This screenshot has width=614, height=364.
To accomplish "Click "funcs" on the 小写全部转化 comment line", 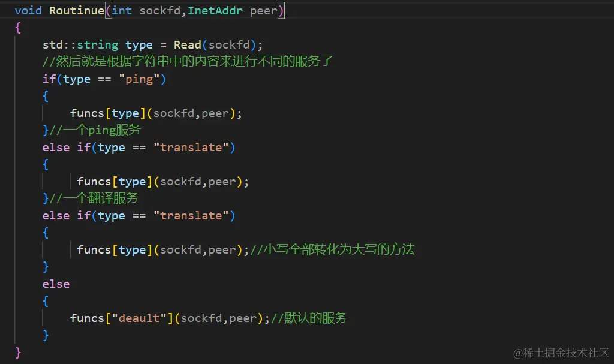I will [x=94, y=249].
